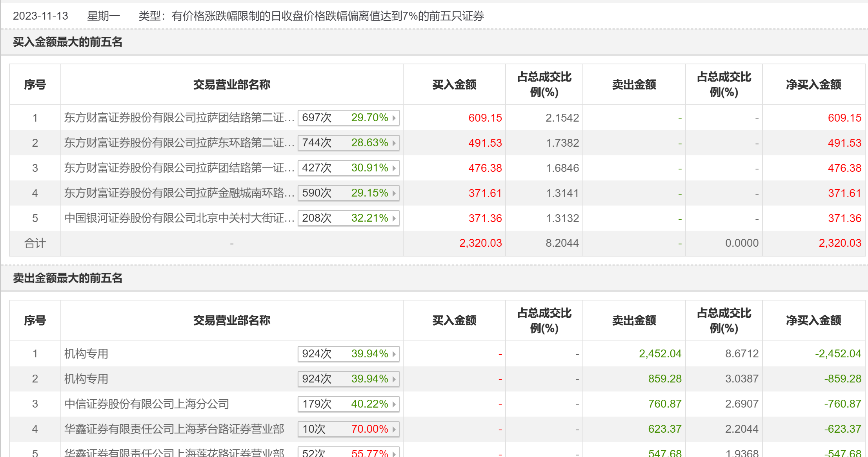The image size is (868, 457).
Task: Click the 买入金额最大的前五名 section header
Action: pyautogui.click(x=67, y=42)
